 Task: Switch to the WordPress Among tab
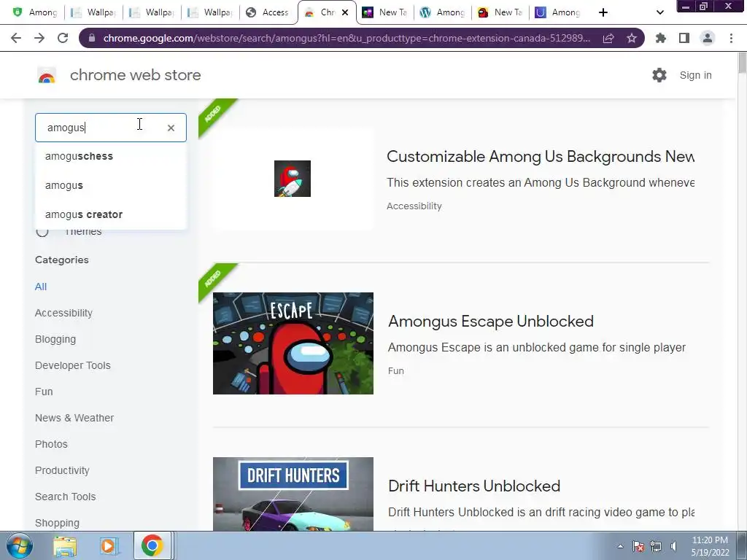[x=443, y=12]
